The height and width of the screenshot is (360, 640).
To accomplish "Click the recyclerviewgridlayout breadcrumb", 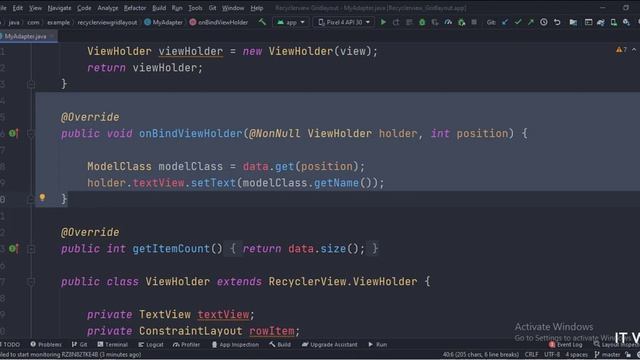I will click(107, 22).
